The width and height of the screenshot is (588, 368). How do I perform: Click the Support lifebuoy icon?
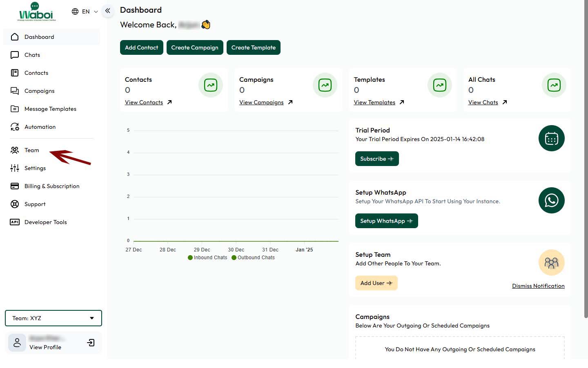(x=15, y=204)
